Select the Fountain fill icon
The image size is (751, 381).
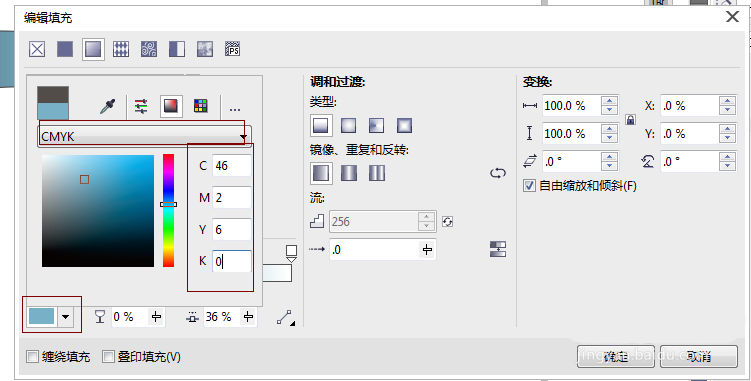click(93, 49)
